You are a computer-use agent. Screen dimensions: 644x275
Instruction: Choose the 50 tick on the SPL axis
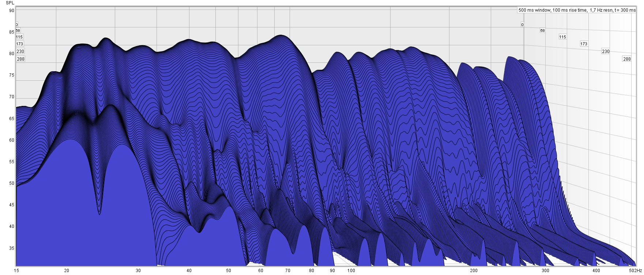click(x=12, y=183)
